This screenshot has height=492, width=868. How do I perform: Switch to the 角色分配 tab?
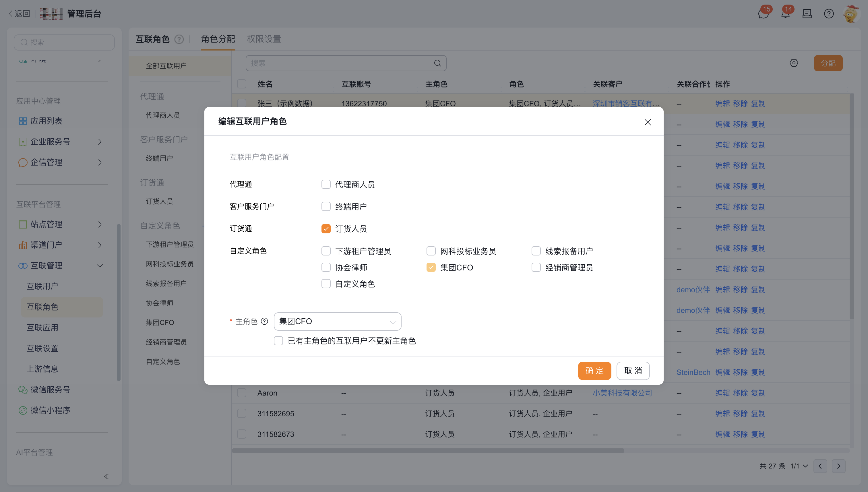pyautogui.click(x=218, y=39)
